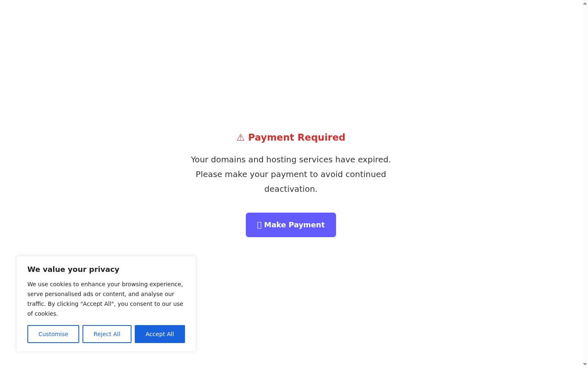Screen dimensions: 588x368
Task: Accept all cookies
Action: (160, 334)
